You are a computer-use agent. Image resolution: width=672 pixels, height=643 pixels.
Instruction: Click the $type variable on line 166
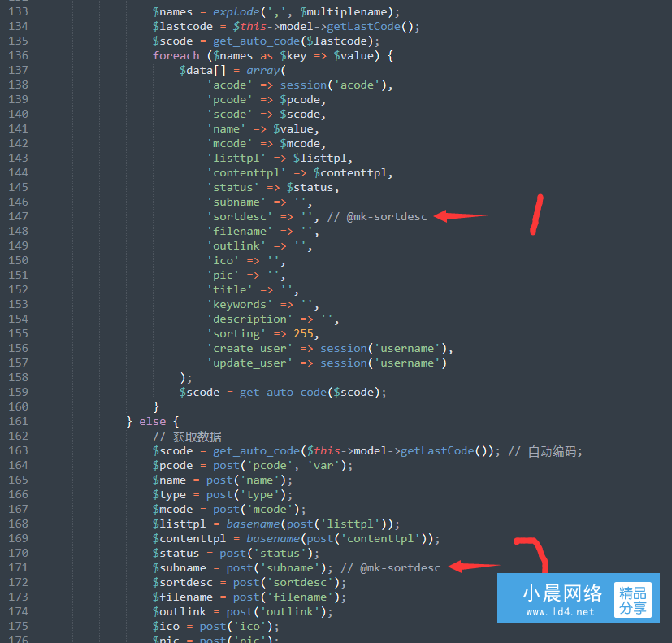click(169, 495)
